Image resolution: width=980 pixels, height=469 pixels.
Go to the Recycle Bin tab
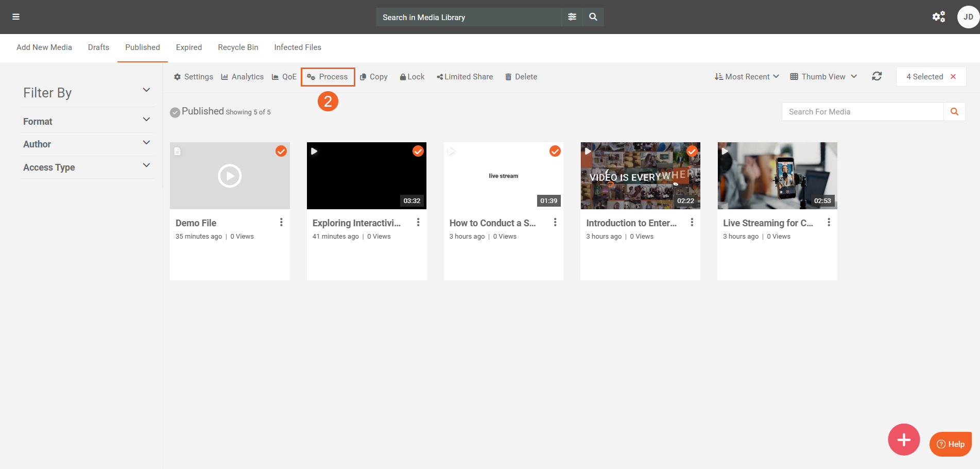[x=238, y=47]
